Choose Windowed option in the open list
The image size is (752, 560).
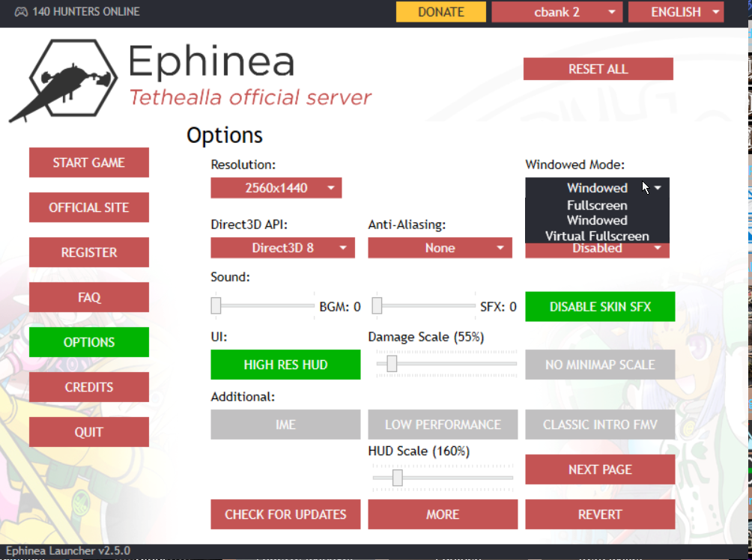pyautogui.click(x=597, y=221)
